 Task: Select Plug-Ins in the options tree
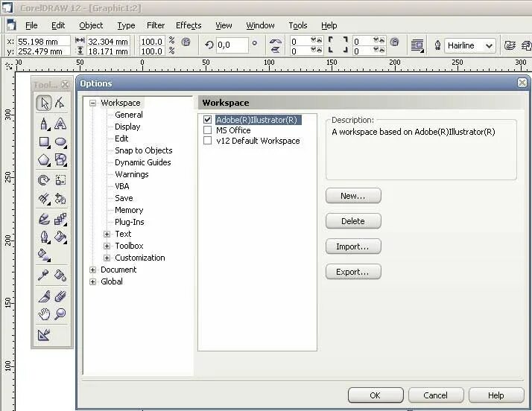130,222
